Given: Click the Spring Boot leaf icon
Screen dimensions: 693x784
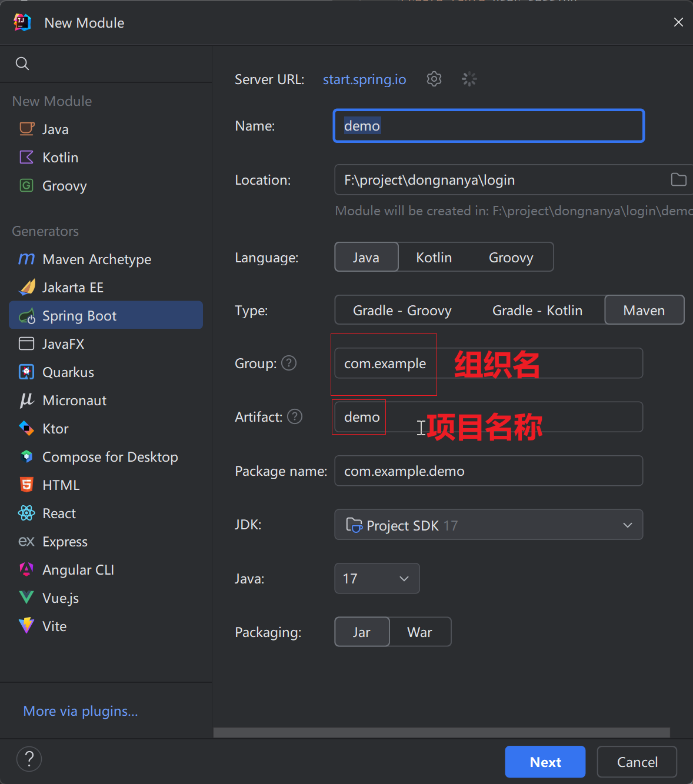Looking at the screenshot, I should pos(27,316).
